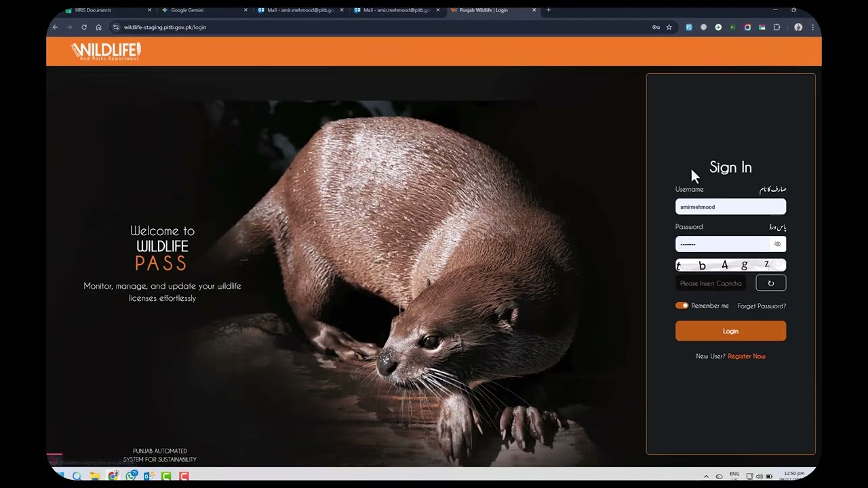Open the Forget Password? link

(762, 306)
